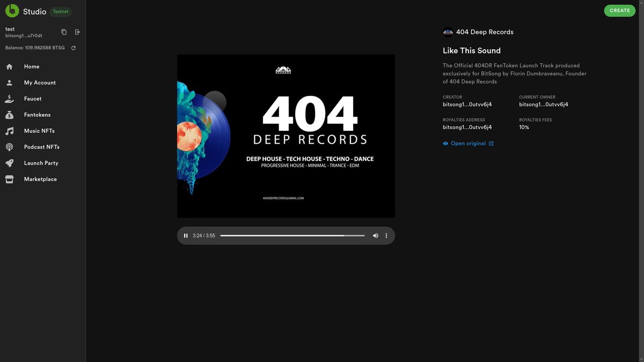Screen dimensions: 644x362
Task: Click the Testnet badge
Action: coord(61,11)
